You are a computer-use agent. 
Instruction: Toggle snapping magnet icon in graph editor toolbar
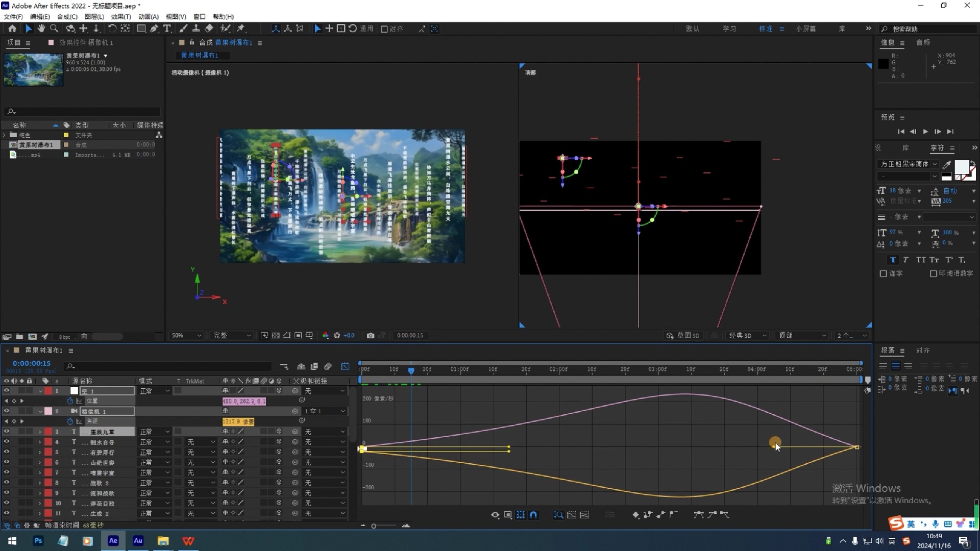(534, 515)
